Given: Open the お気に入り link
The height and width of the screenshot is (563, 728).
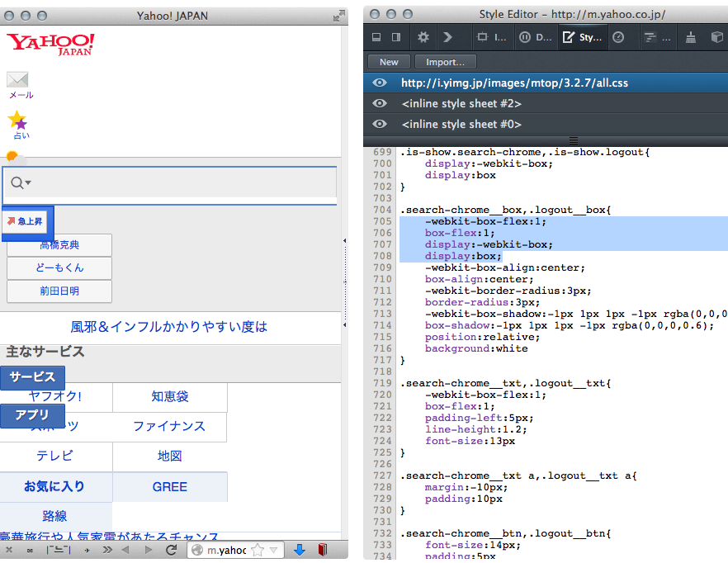Looking at the screenshot, I should point(54,486).
